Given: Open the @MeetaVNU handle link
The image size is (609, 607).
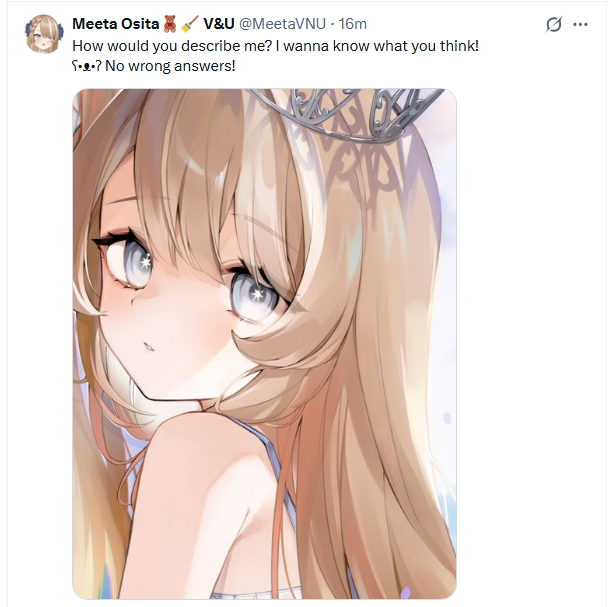Looking at the screenshot, I should [x=282, y=24].
